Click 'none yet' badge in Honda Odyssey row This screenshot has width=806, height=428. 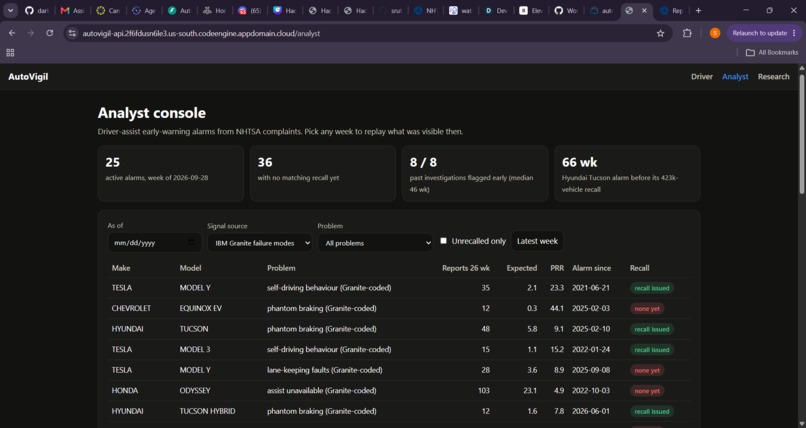tap(647, 391)
